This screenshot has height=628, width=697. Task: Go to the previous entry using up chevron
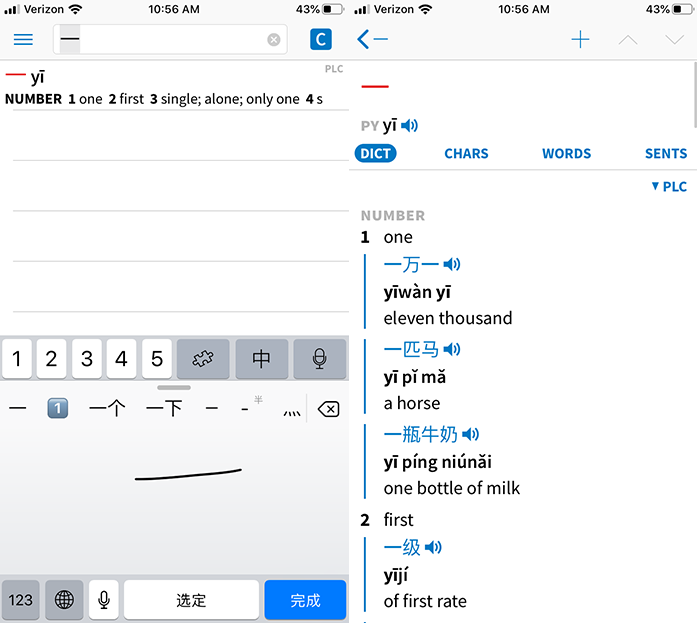(x=628, y=40)
